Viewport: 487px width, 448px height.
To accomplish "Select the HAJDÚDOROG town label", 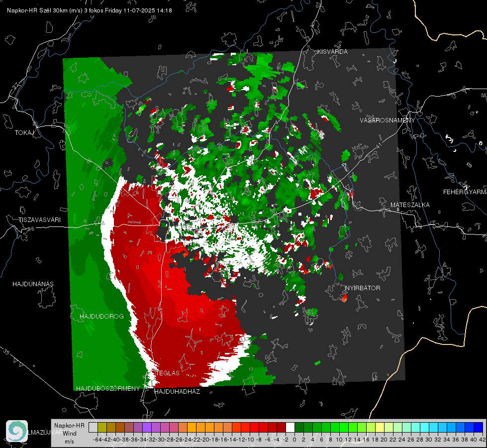I will (x=101, y=316).
